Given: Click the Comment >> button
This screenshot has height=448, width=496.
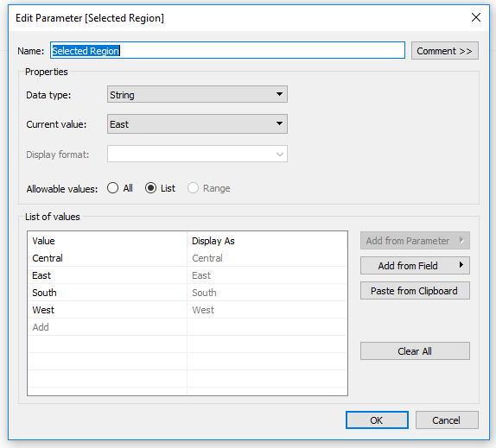Looking at the screenshot, I should (445, 51).
